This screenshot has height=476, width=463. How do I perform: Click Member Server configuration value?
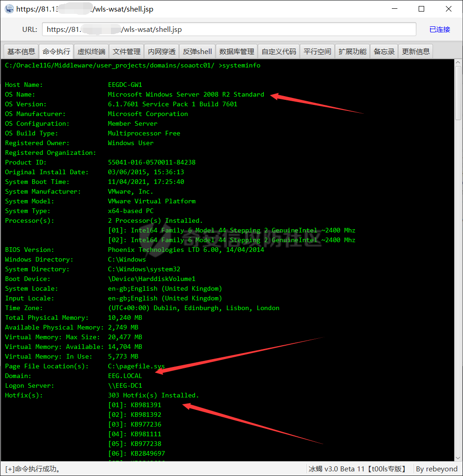(133, 123)
